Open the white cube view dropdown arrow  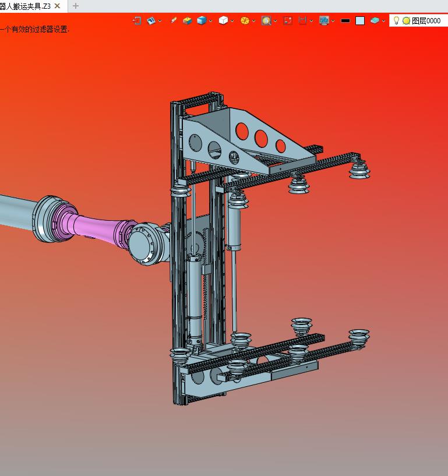[x=232, y=21]
